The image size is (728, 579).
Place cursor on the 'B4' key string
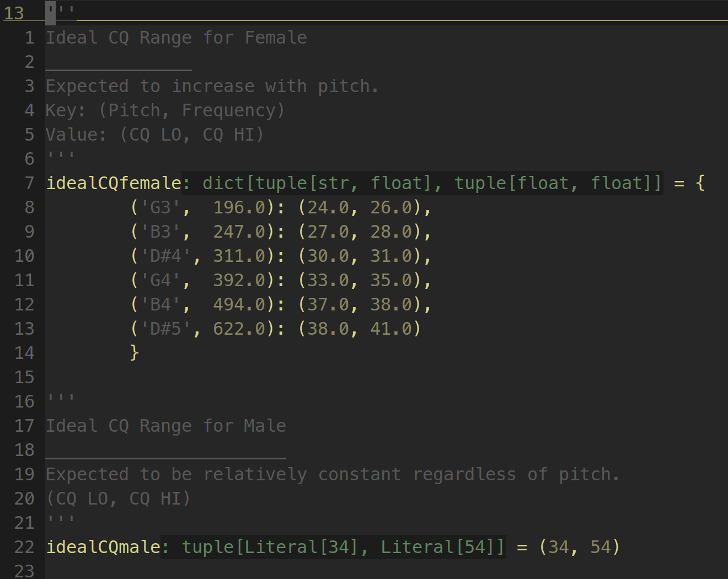pos(160,304)
